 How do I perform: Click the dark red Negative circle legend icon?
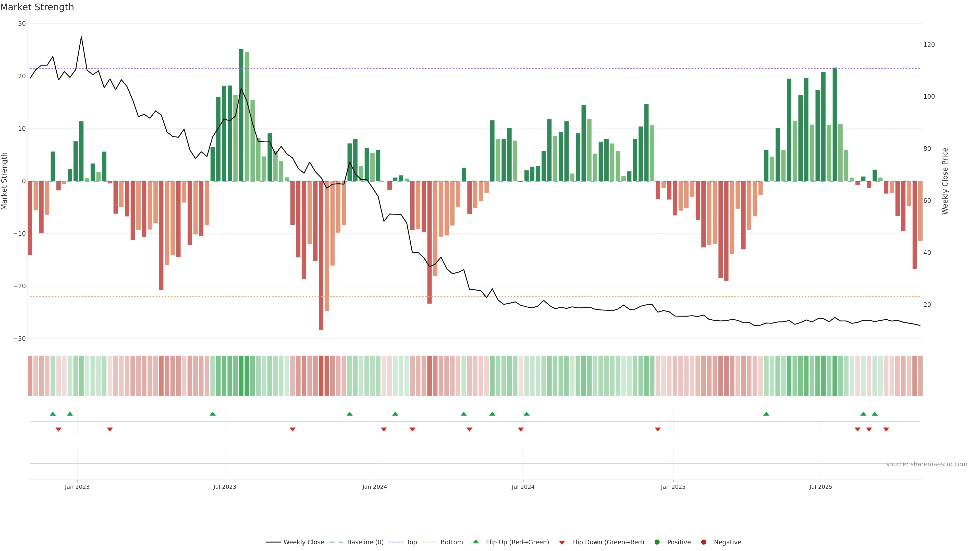pyautogui.click(x=703, y=542)
